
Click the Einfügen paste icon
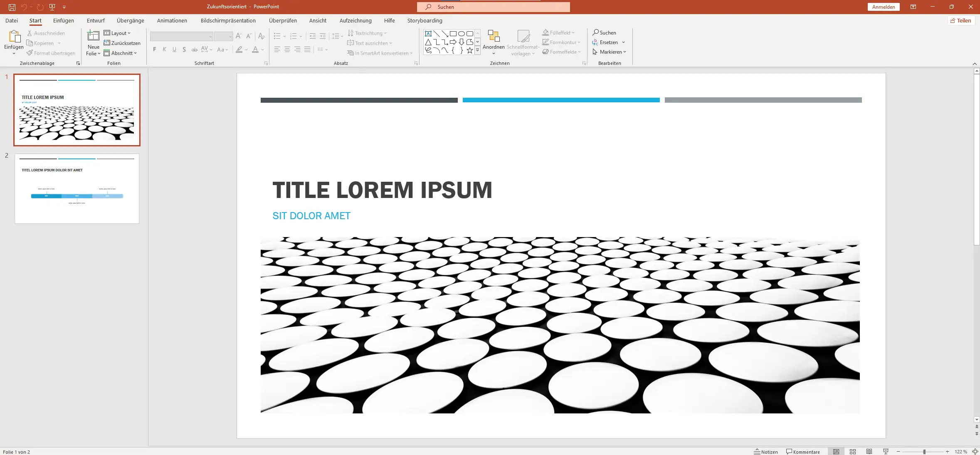point(14,37)
